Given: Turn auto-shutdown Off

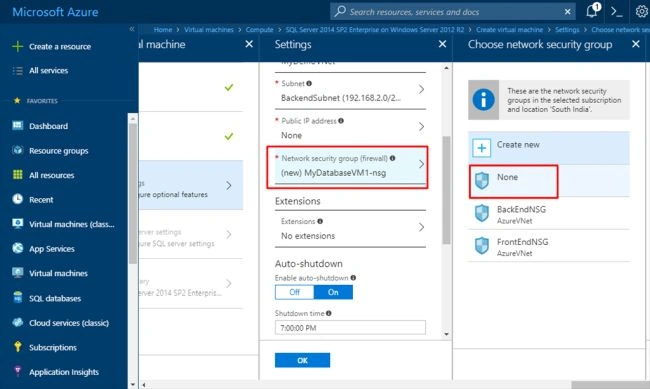Looking at the screenshot, I should click(294, 292).
